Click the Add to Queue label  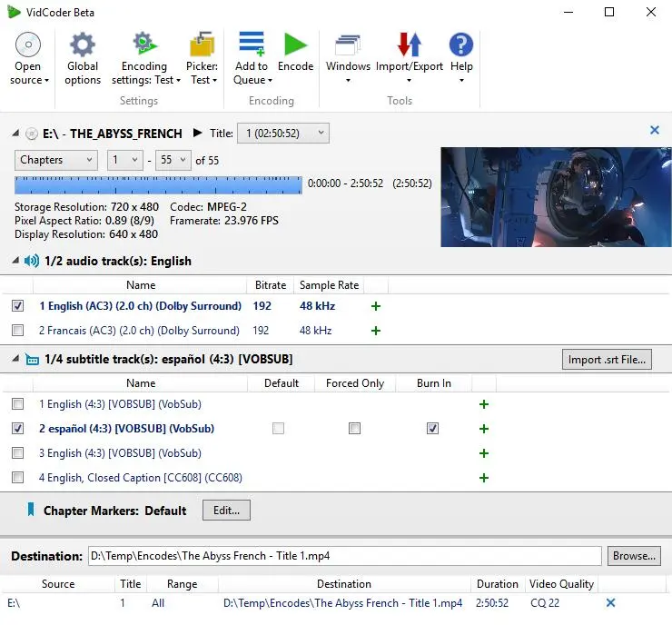(252, 74)
